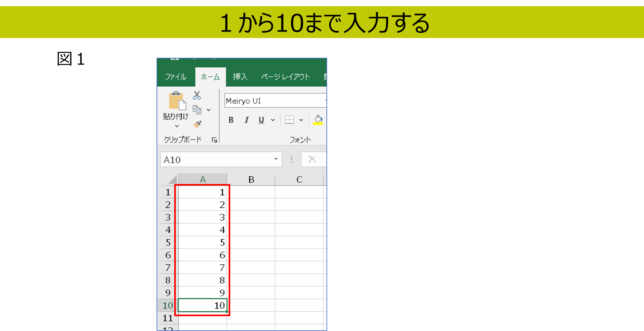
Task: Select column B header
Action: (251, 180)
